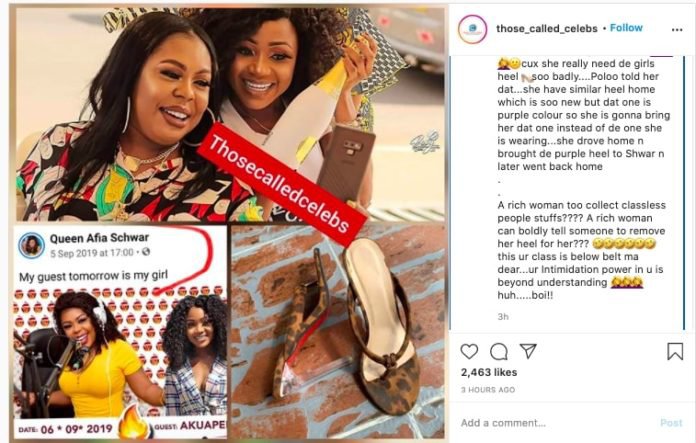The width and height of the screenshot is (696, 443).
Task: Open the those_called_celebs username link
Action: (x=546, y=28)
